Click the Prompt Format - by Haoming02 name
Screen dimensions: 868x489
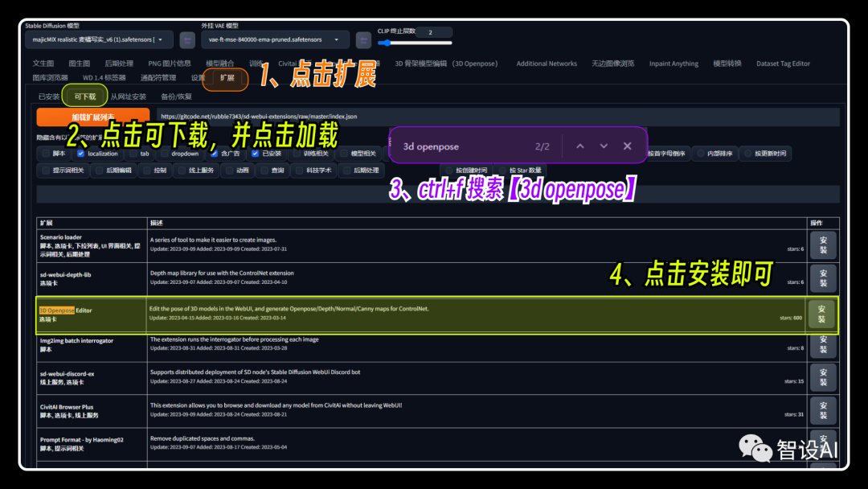pos(81,440)
